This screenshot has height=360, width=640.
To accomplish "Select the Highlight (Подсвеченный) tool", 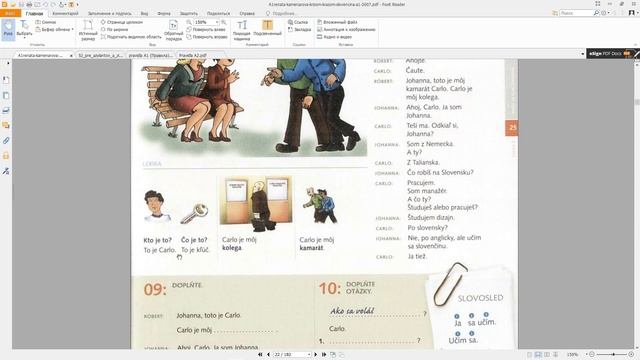I will (267, 29).
